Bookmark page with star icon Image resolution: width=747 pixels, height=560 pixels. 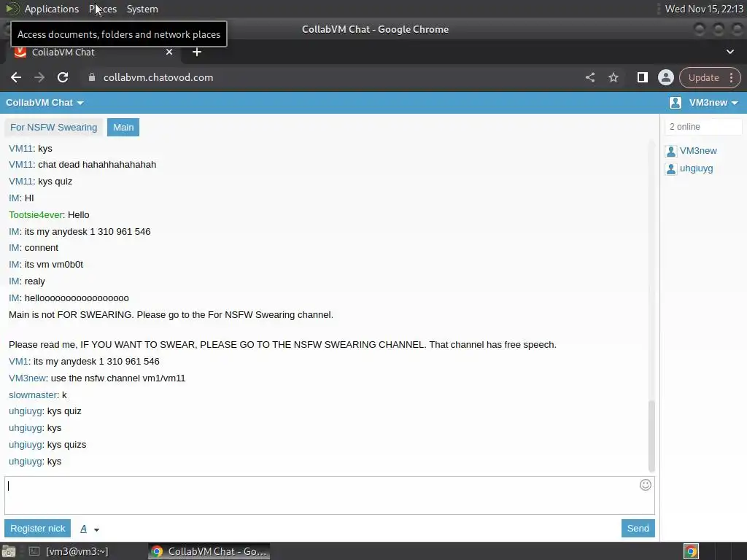coord(613,77)
